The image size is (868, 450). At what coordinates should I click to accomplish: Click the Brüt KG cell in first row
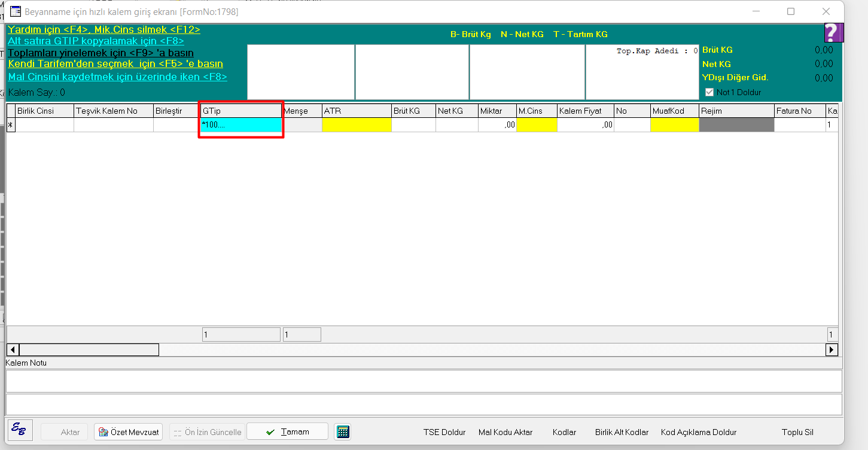click(x=413, y=125)
